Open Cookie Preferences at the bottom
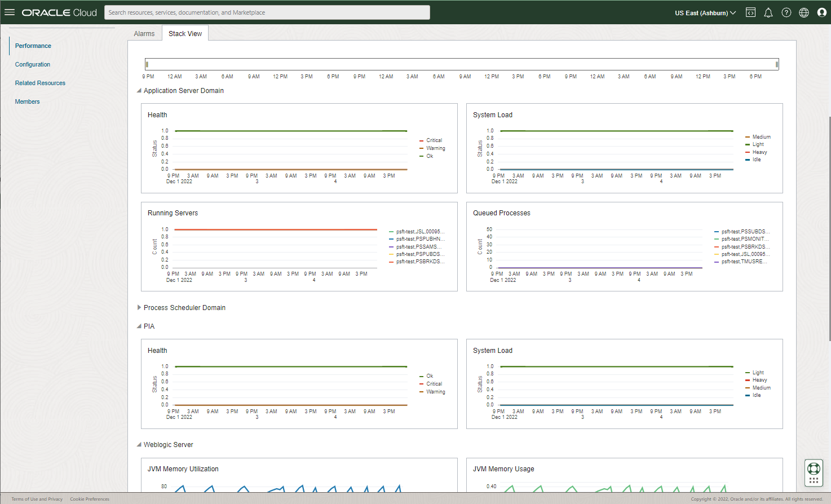 coord(89,498)
